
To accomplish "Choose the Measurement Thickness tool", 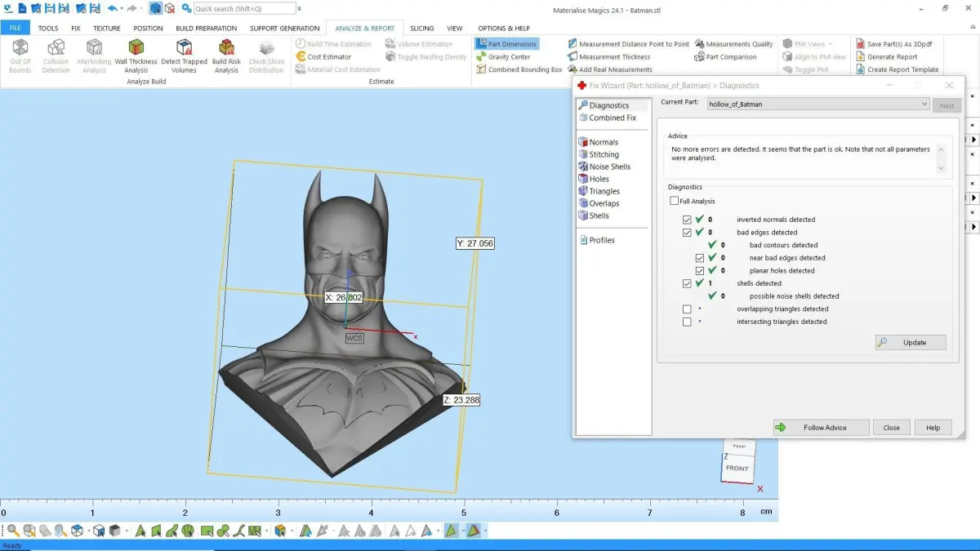I will 608,57.
